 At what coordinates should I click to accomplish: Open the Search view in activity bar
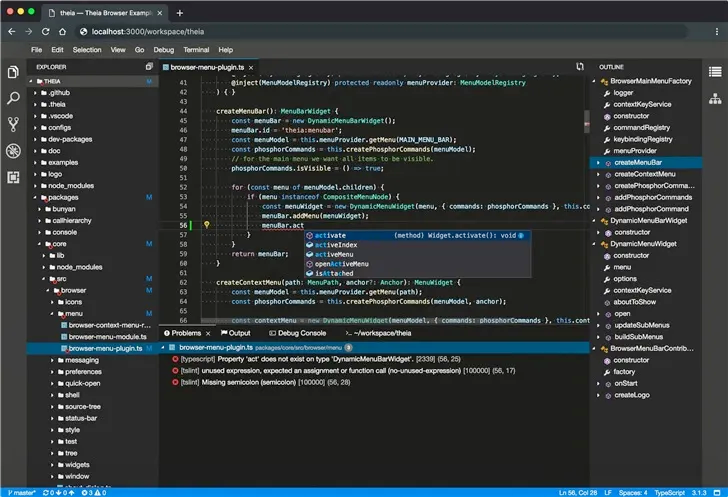point(13,98)
